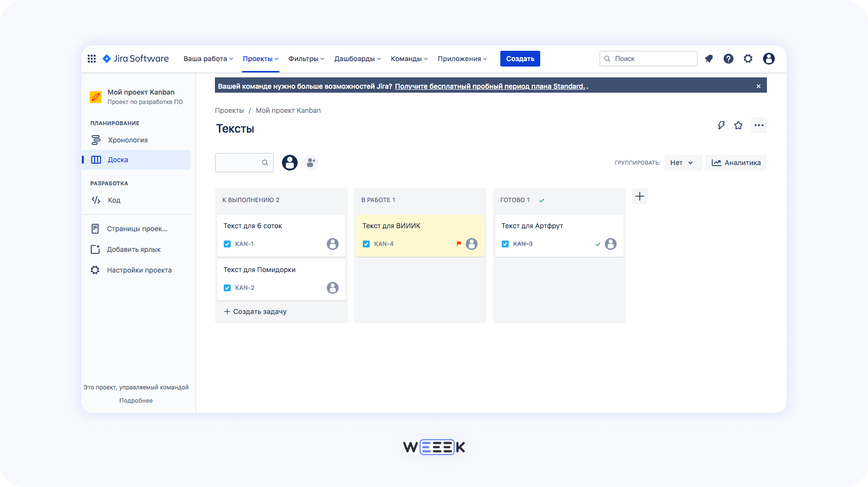Expand the Фильтры dropdown
The image size is (868, 487).
(x=306, y=58)
